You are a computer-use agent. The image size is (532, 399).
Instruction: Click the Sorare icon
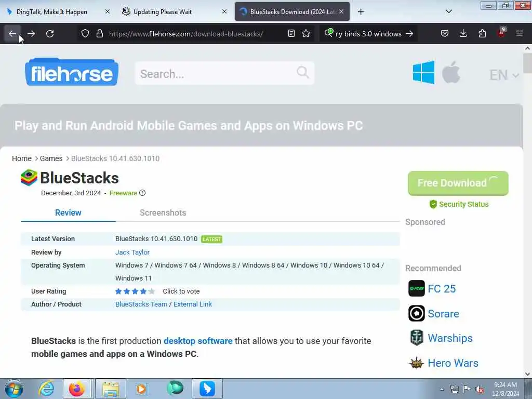[416, 313]
